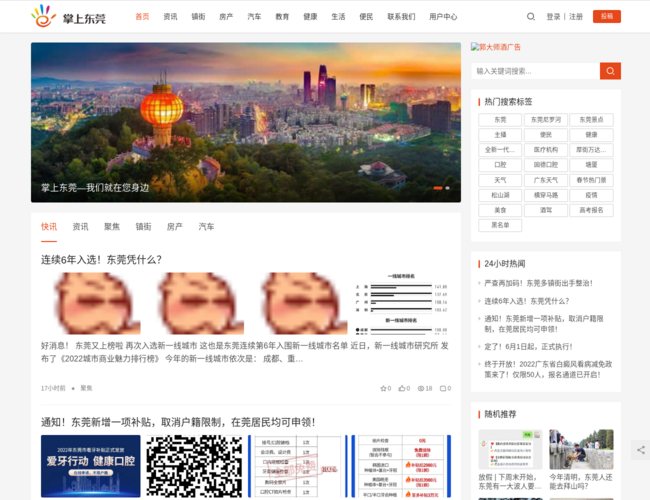Click the share icon at right edge
The width and height of the screenshot is (650, 500).
tap(641, 451)
